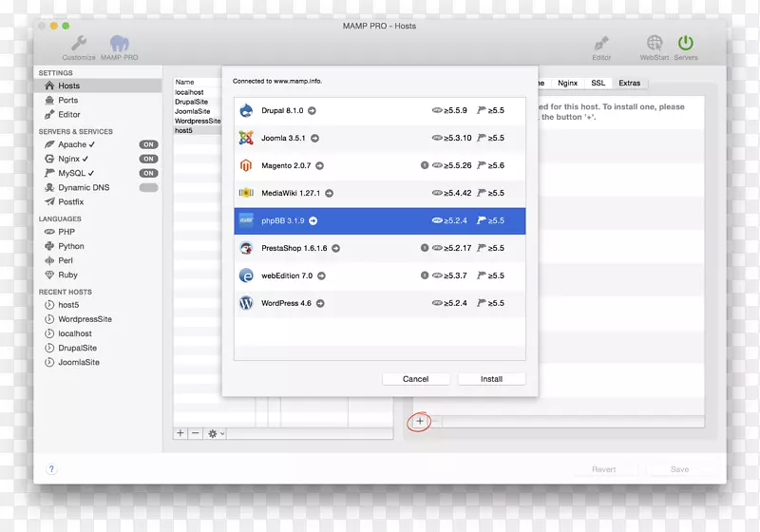The width and height of the screenshot is (760, 532).
Task: Toggle the MySQL ON switch
Action: point(148,173)
